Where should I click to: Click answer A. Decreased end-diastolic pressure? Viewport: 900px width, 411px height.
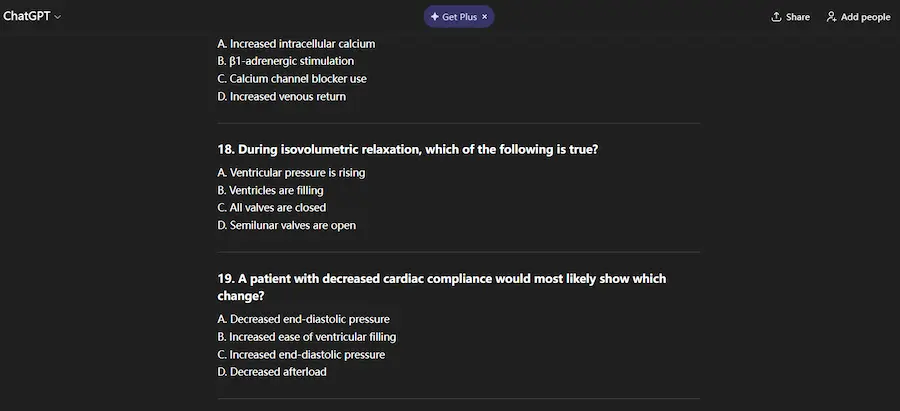[x=303, y=319]
